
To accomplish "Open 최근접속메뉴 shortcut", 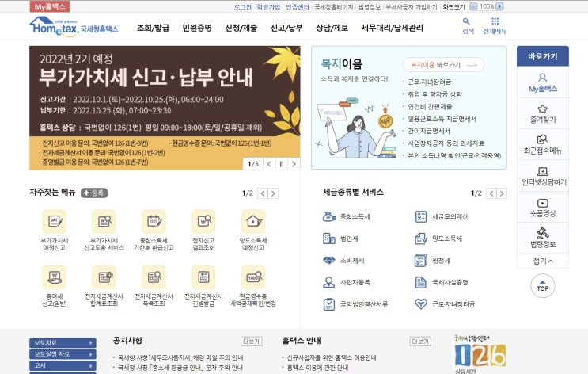I will pos(543,145).
